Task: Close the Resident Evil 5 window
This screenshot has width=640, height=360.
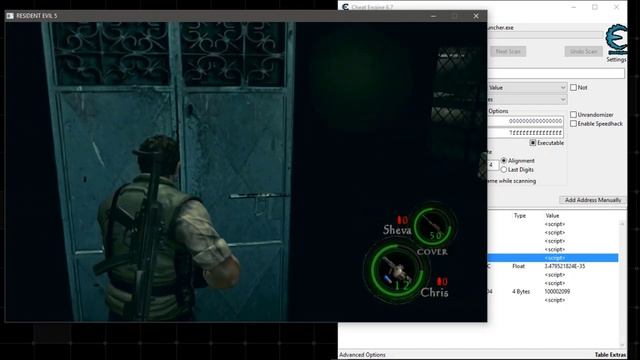Action: (476, 16)
